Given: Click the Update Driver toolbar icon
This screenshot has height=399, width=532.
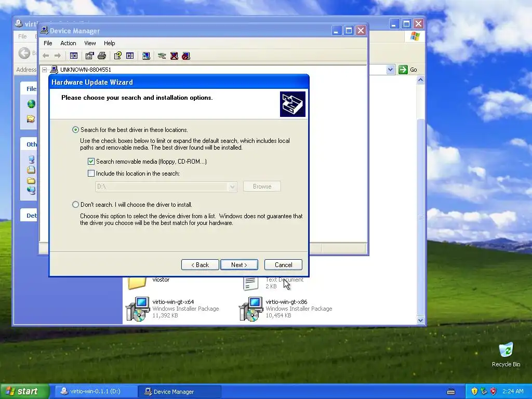Looking at the screenshot, I should pyautogui.click(x=162, y=56).
